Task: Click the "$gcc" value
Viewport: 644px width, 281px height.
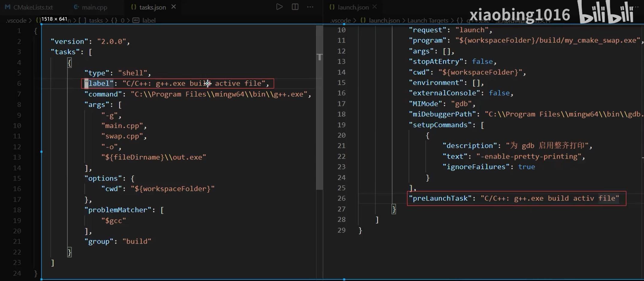Action: (x=114, y=221)
